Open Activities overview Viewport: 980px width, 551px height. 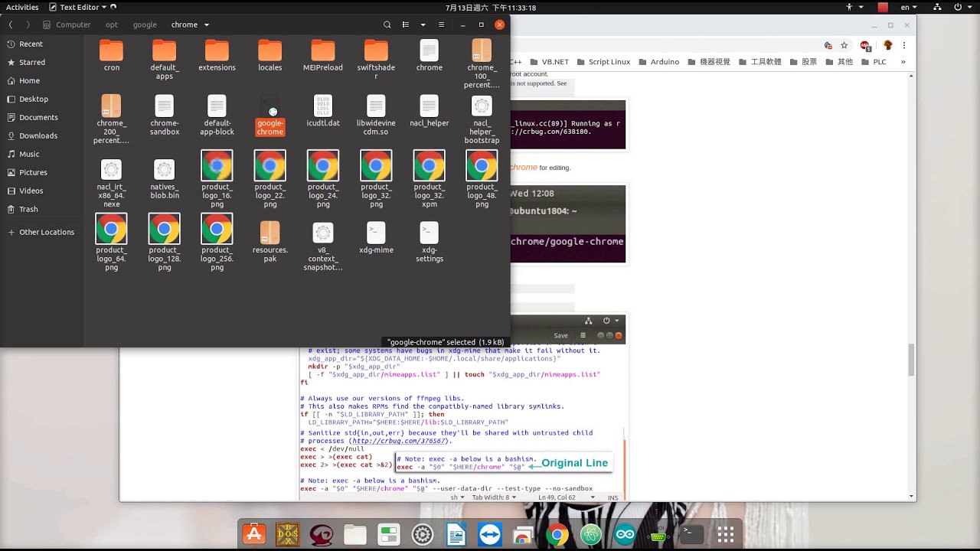(x=22, y=7)
